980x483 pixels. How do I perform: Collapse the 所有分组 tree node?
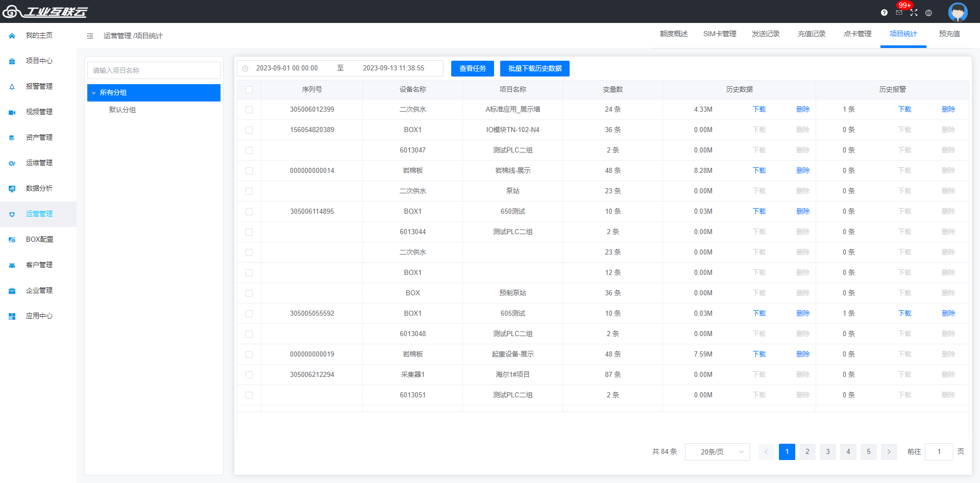pos(94,93)
